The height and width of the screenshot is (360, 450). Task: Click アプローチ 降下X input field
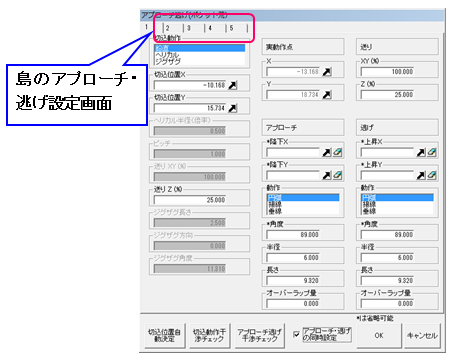click(x=293, y=153)
